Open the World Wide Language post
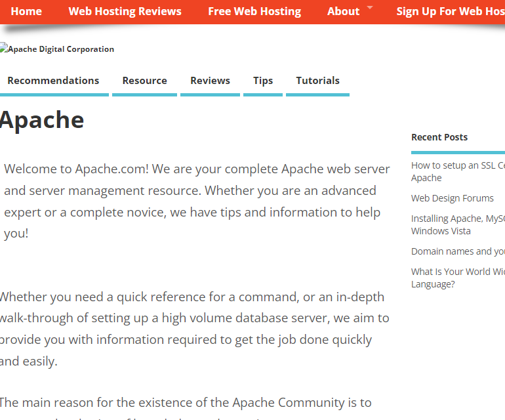 point(458,278)
